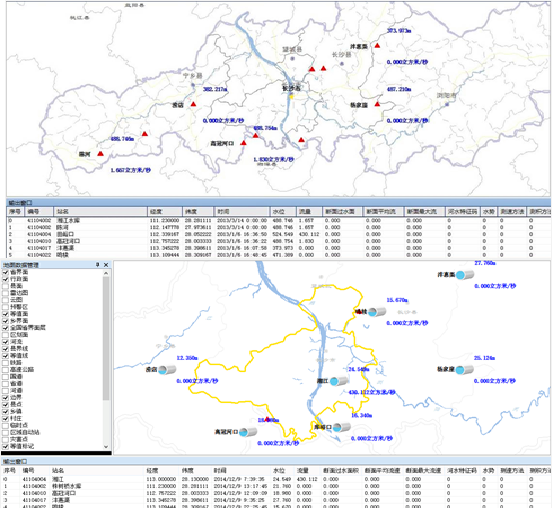
Task: Click the cylinder station icon beside 湘江
Action: point(338,381)
